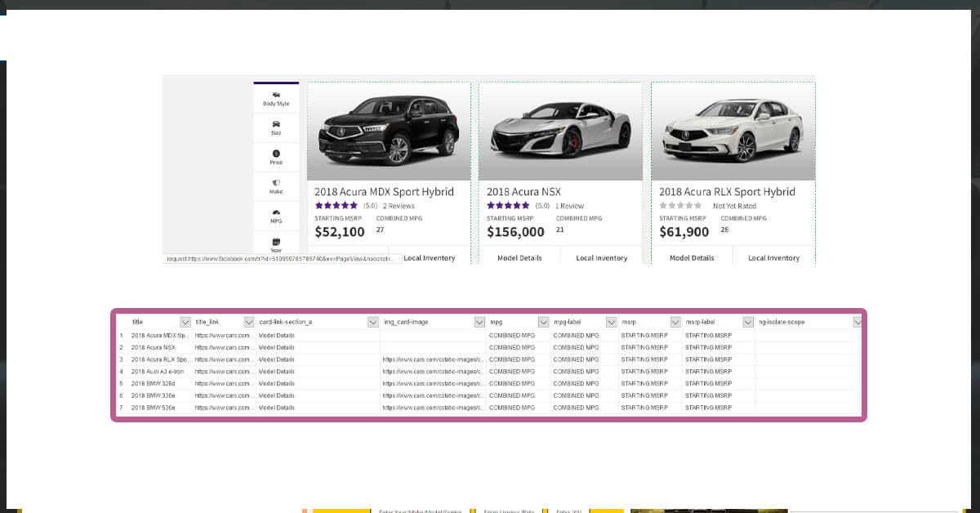Select table cell '2018 Audi A3 e-tron'

[x=160, y=372]
